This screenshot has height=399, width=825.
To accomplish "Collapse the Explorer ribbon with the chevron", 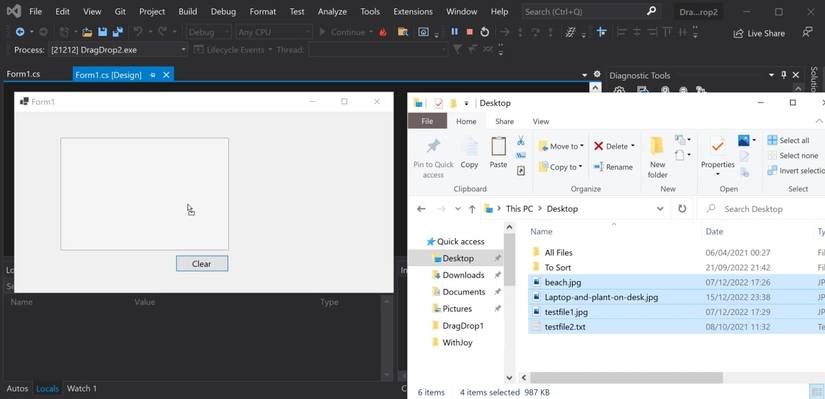I will (820, 122).
